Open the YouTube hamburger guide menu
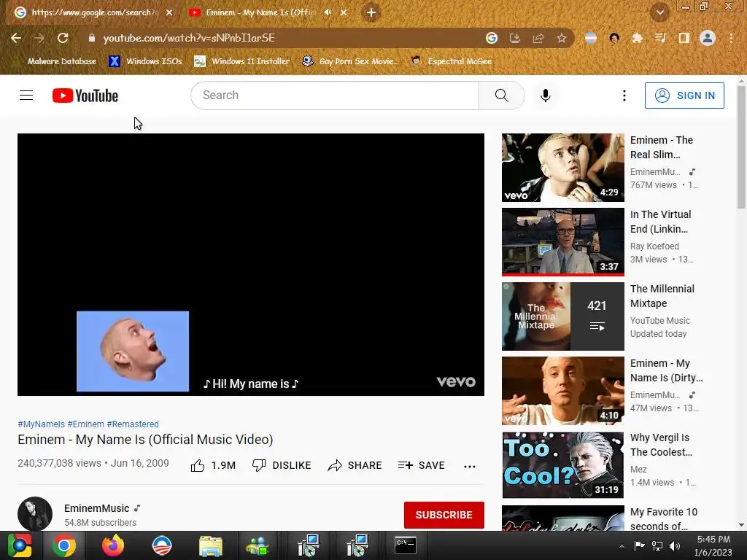The image size is (747, 560). pyautogui.click(x=26, y=96)
